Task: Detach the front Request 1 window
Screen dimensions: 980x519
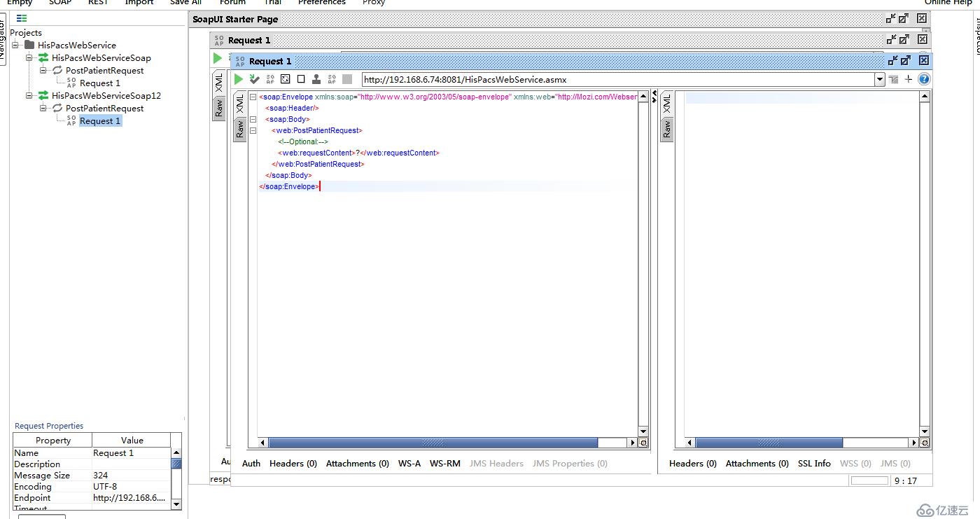Action: (892, 61)
